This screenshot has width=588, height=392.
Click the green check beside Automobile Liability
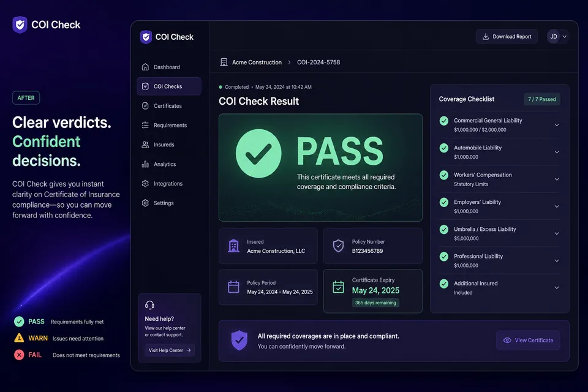coord(444,148)
